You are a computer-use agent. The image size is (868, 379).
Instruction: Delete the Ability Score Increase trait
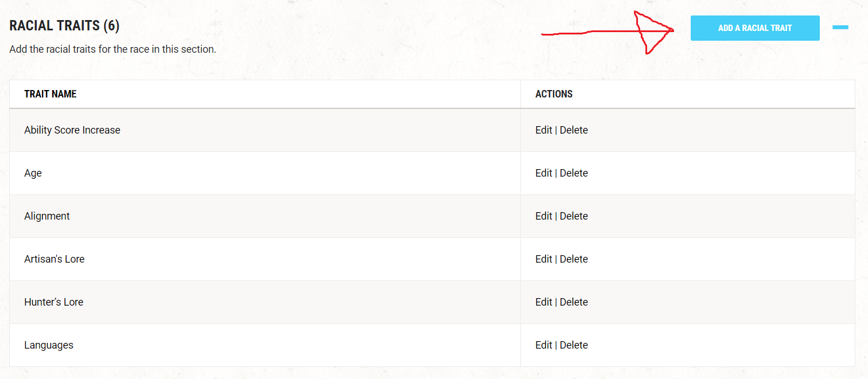click(574, 130)
